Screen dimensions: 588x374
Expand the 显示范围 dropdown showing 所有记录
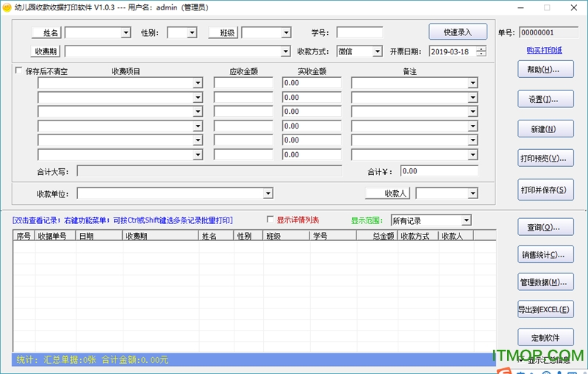[466, 220]
